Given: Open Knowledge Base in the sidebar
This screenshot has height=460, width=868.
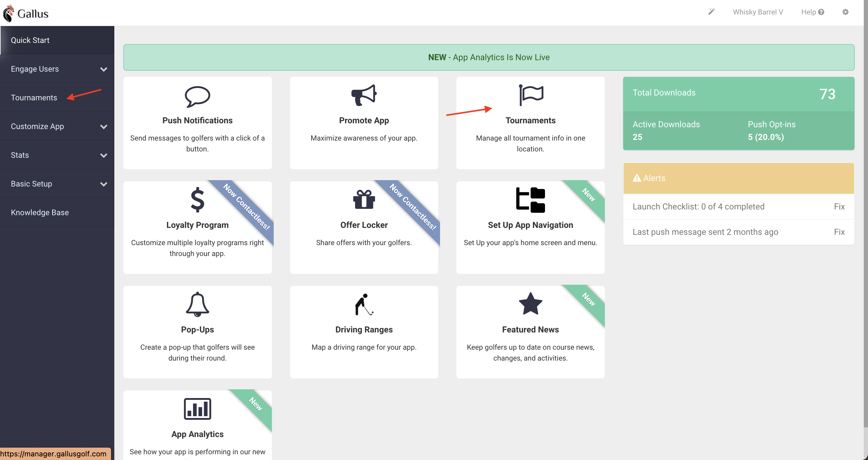Looking at the screenshot, I should coord(57,212).
